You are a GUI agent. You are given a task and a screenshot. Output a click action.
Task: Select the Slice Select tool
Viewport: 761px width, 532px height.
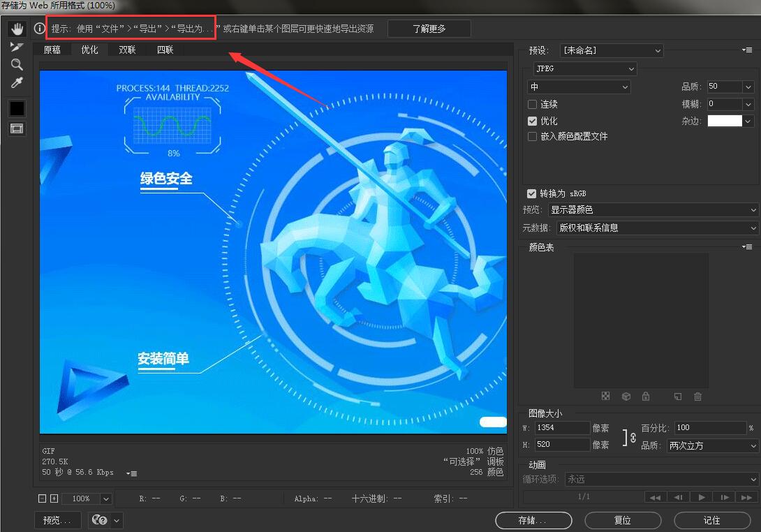16,46
